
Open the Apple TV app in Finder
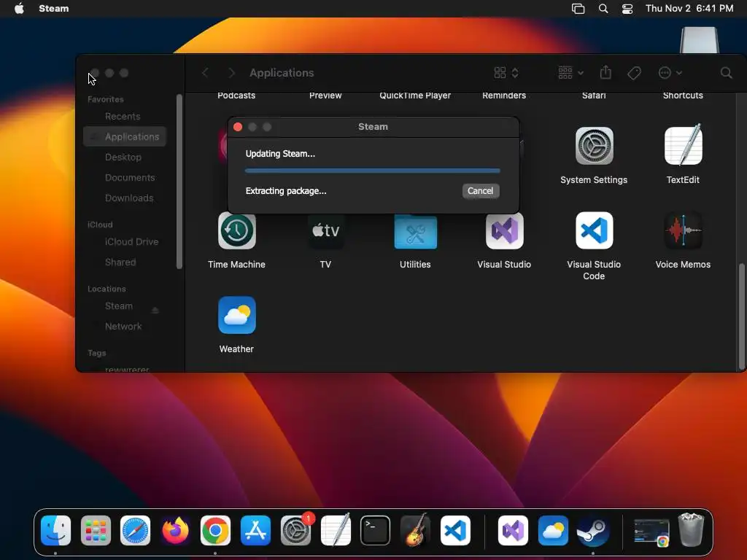click(326, 231)
